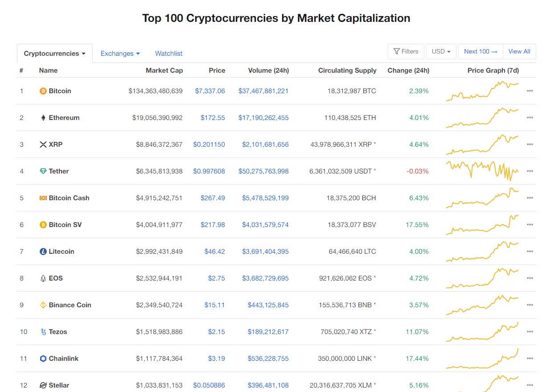Click EOS circulating supply 921,626,062 EOS
546x392 pixels.
(x=345, y=278)
